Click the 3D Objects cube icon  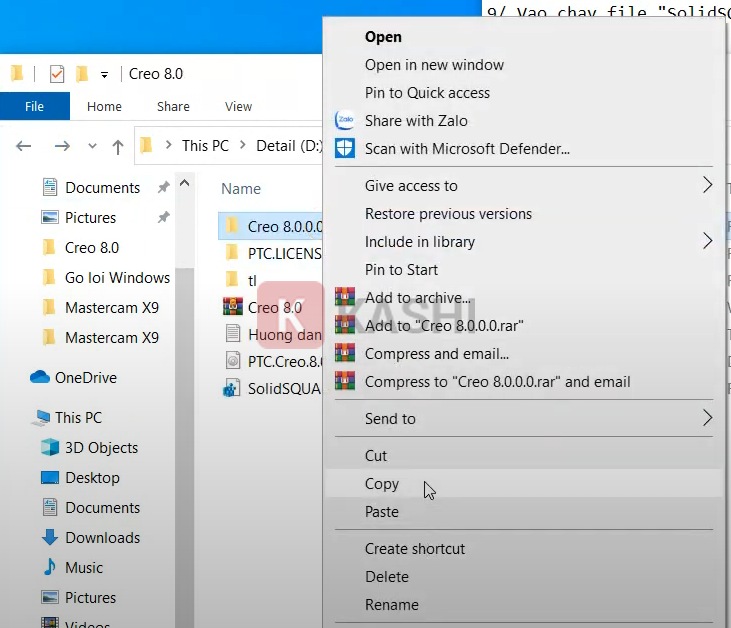[50, 447]
